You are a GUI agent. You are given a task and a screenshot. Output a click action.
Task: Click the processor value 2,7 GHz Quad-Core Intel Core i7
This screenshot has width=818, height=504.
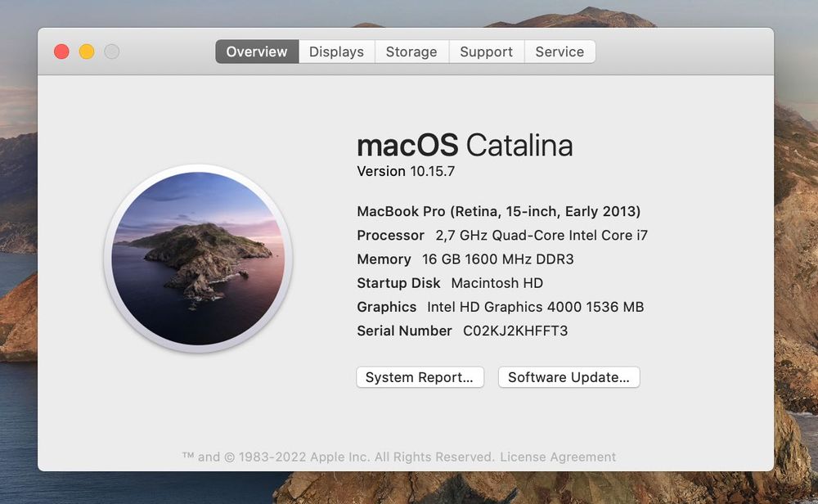pyautogui.click(x=542, y=236)
